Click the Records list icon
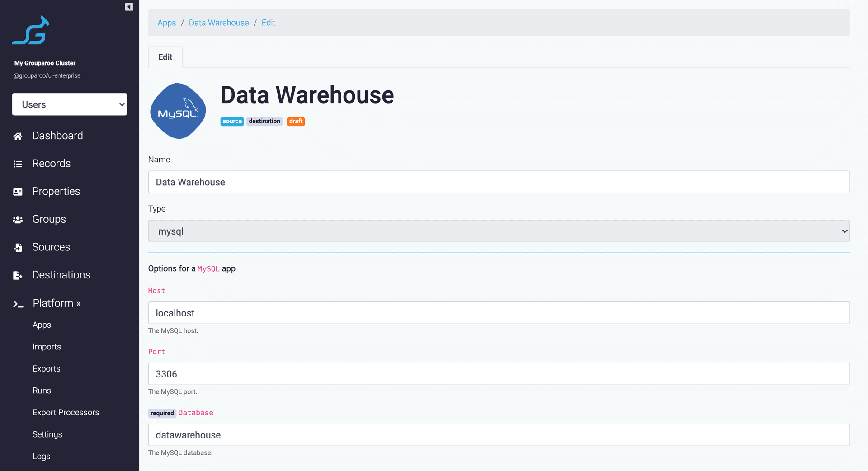This screenshot has height=471, width=868. [x=18, y=164]
